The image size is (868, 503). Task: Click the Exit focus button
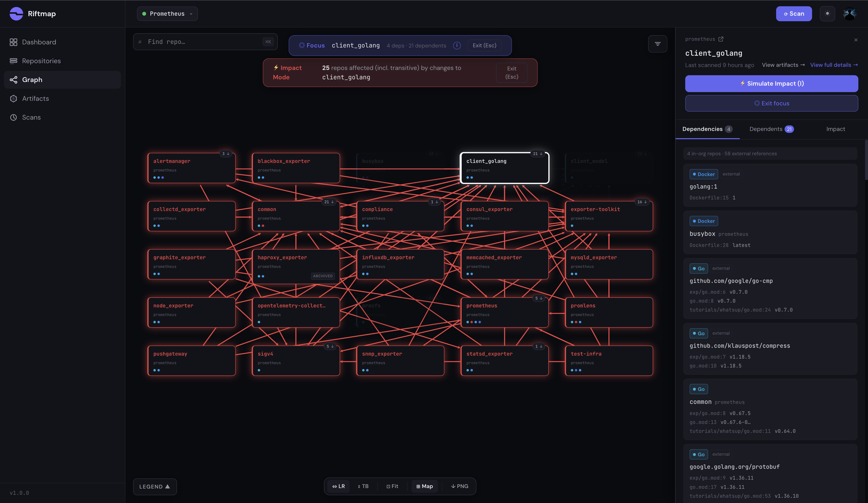(772, 103)
